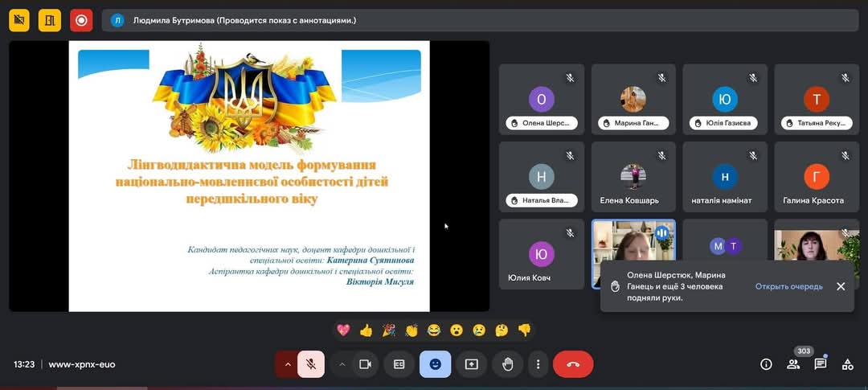Screen dimensions: 868x390
Task: Expand audio settings arrow beside microphone
Action: click(287, 364)
